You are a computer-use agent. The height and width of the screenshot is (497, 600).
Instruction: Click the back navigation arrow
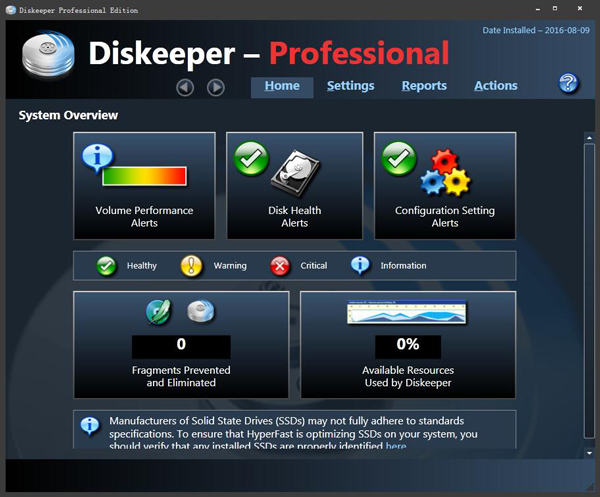185,87
